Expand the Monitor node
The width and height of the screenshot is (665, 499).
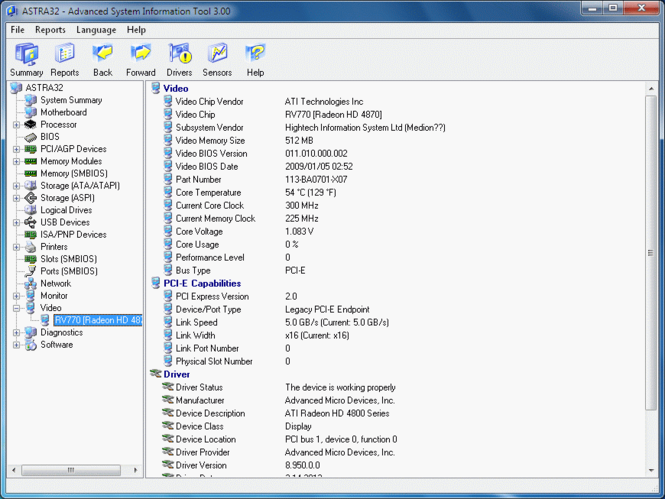pos(16,296)
